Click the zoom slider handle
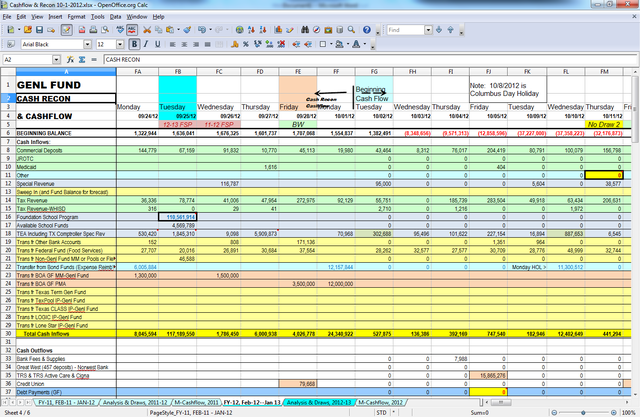This screenshot has height=417, width=640. (583, 413)
